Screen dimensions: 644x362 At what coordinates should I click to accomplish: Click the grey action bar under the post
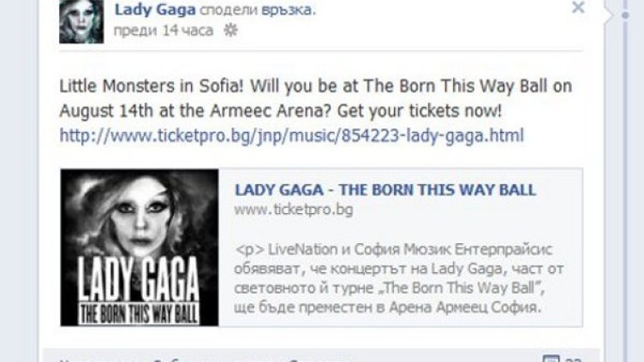click(x=321, y=355)
